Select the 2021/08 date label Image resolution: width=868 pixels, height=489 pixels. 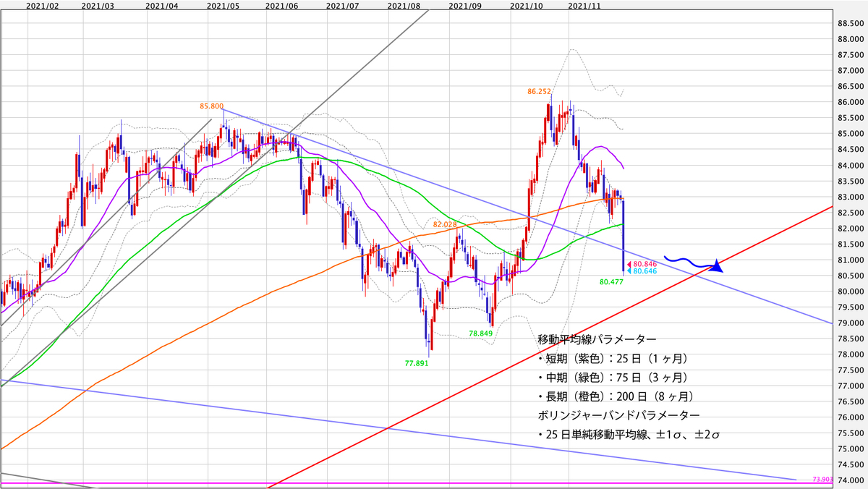pos(404,5)
